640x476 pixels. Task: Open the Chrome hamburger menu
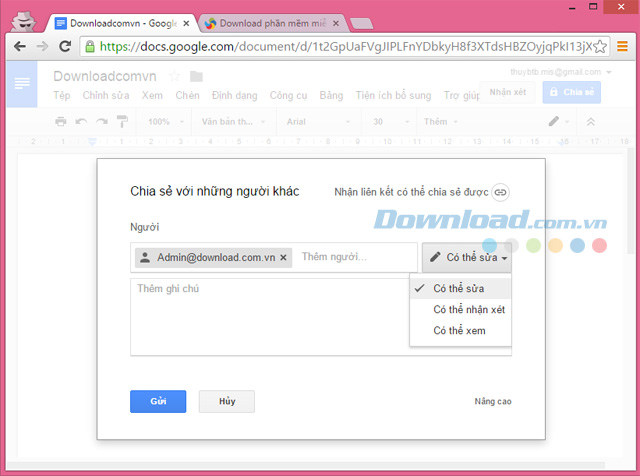click(x=622, y=47)
